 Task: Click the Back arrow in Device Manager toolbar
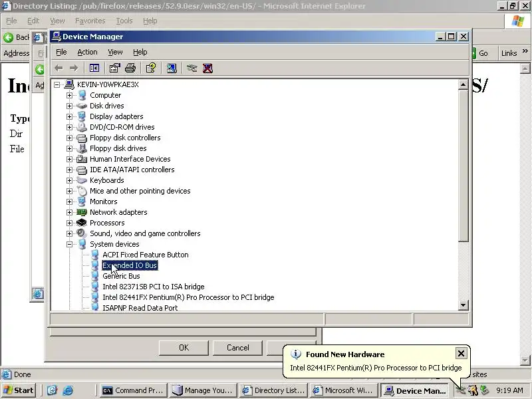(x=59, y=68)
